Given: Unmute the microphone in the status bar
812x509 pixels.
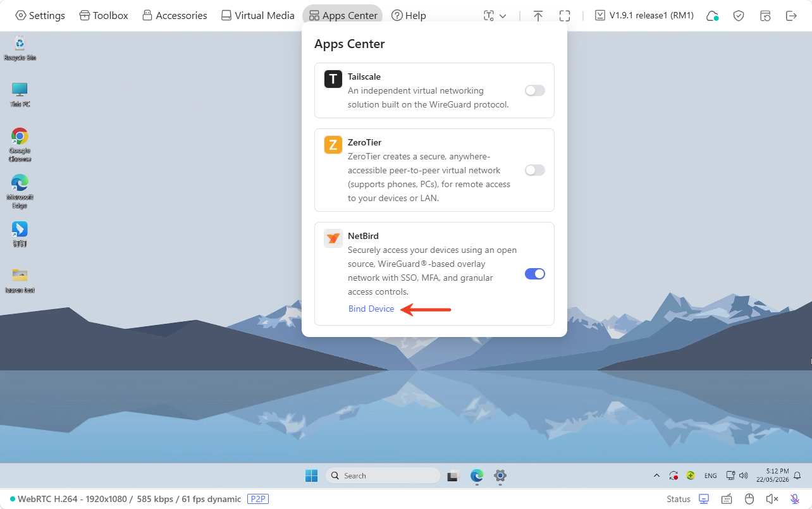Looking at the screenshot, I should 795,499.
